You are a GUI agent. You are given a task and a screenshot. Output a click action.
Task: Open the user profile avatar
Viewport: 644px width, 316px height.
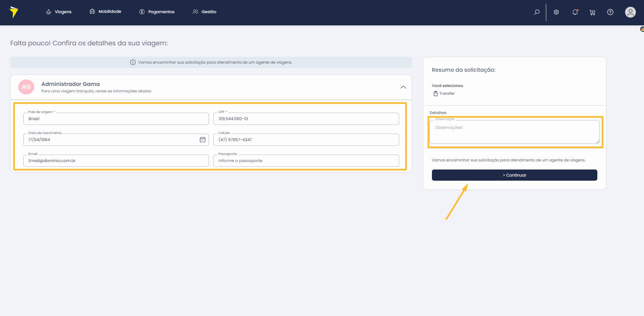630,12
